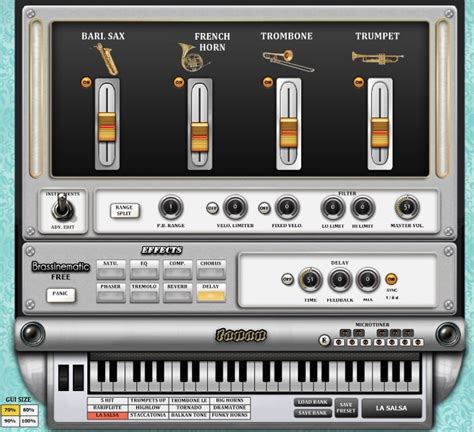Click the Delay Time knob
Viewport: 474px width, 432px height.
click(x=310, y=279)
